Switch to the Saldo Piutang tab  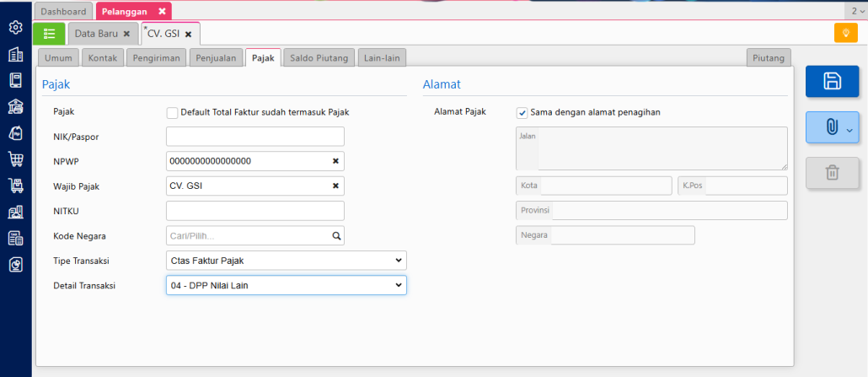pyautogui.click(x=319, y=57)
